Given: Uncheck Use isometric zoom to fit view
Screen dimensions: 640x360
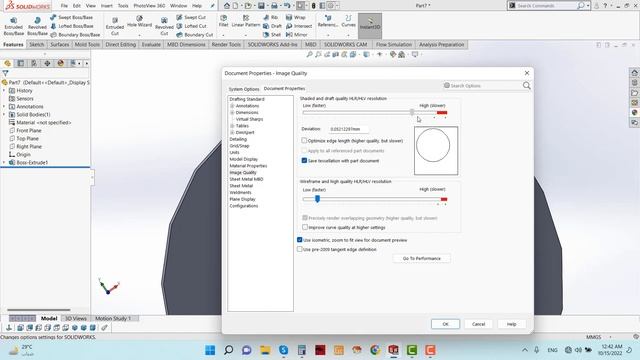Looking at the screenshot, I should pyautogui.click(x=300, y=240).
